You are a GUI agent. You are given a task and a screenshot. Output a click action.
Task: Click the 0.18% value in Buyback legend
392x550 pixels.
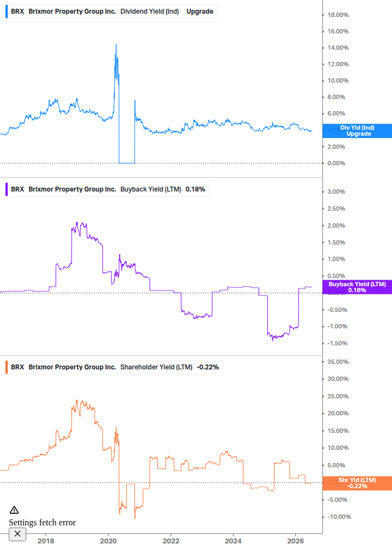point(195,189)
